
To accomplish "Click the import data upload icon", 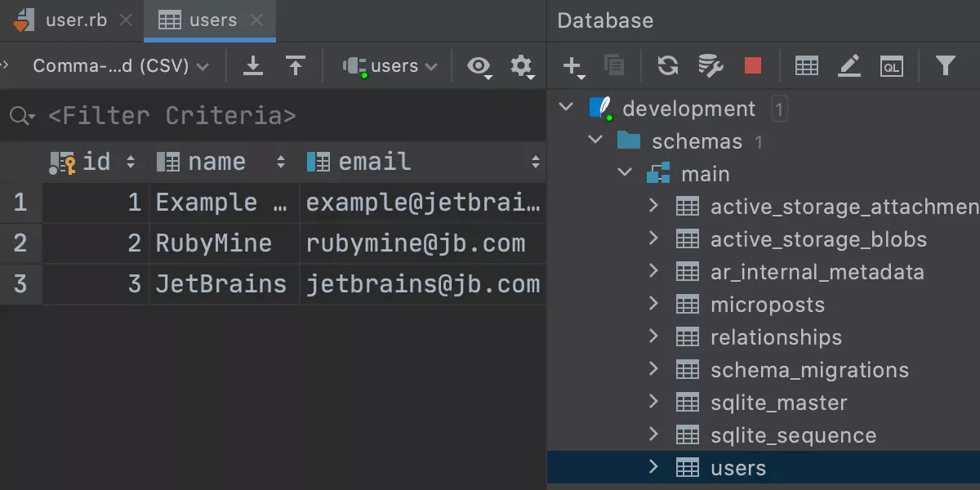I will pos(295,66).
